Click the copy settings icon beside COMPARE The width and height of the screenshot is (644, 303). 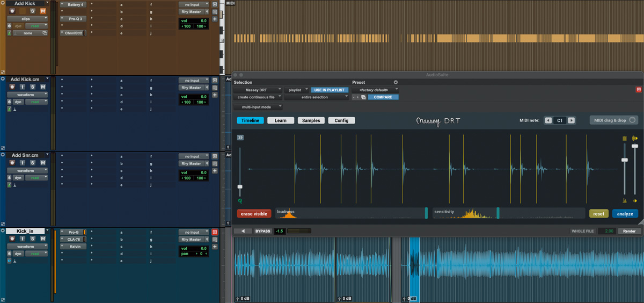[363, 97]
